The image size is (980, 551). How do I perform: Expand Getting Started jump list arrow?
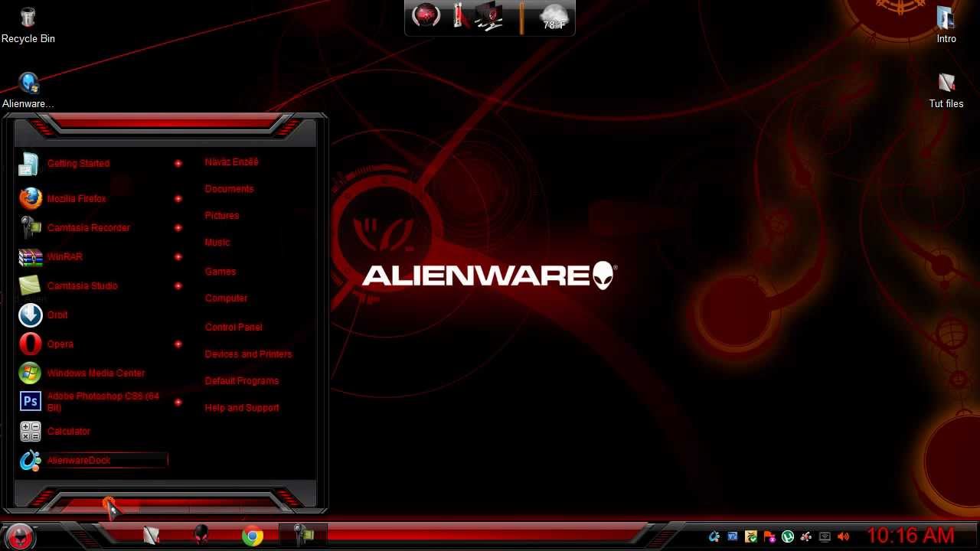click(178, 163)
